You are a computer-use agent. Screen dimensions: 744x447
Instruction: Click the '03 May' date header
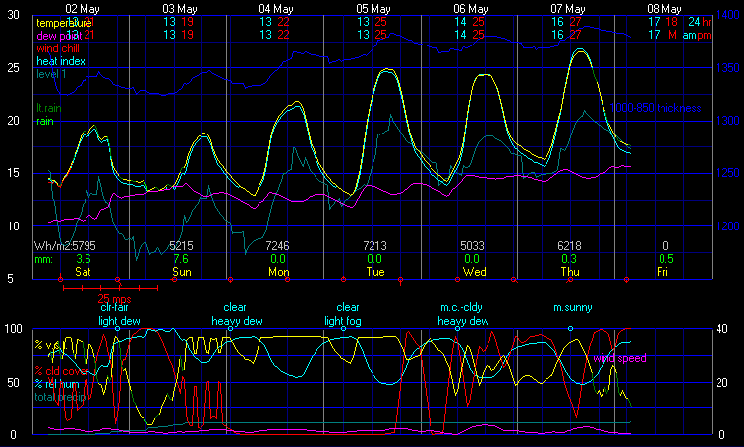tap(180, 9)
